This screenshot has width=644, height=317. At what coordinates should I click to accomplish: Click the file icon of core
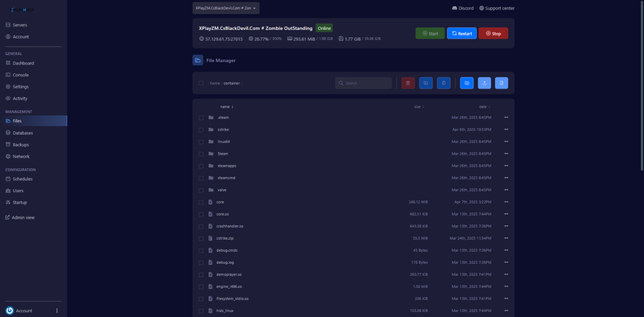(211, 202)
